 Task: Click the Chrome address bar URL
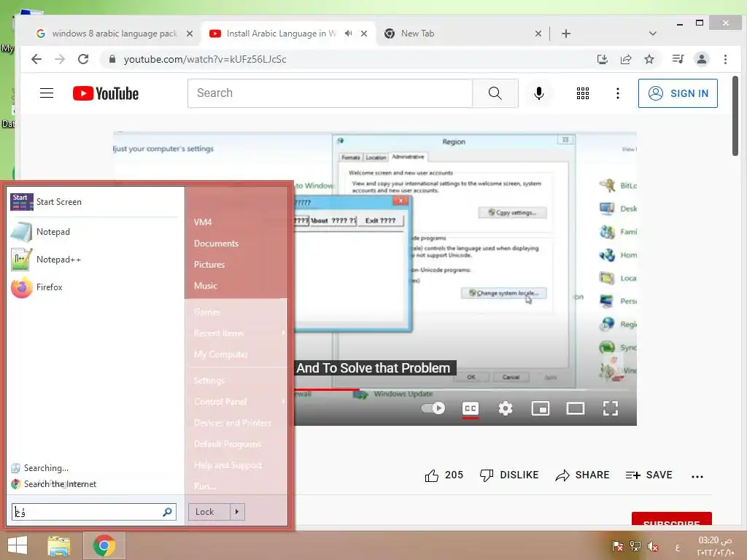coord(205,59)
